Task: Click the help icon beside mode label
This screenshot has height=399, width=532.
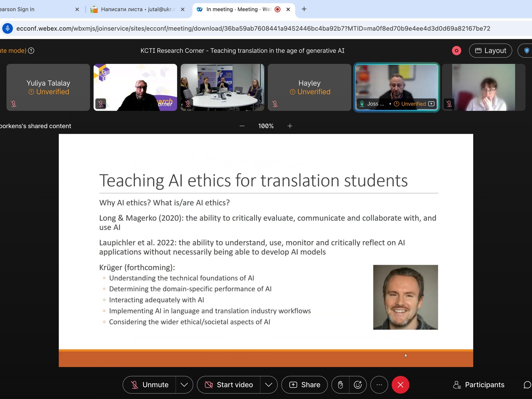Action: [x=31, y=51]
